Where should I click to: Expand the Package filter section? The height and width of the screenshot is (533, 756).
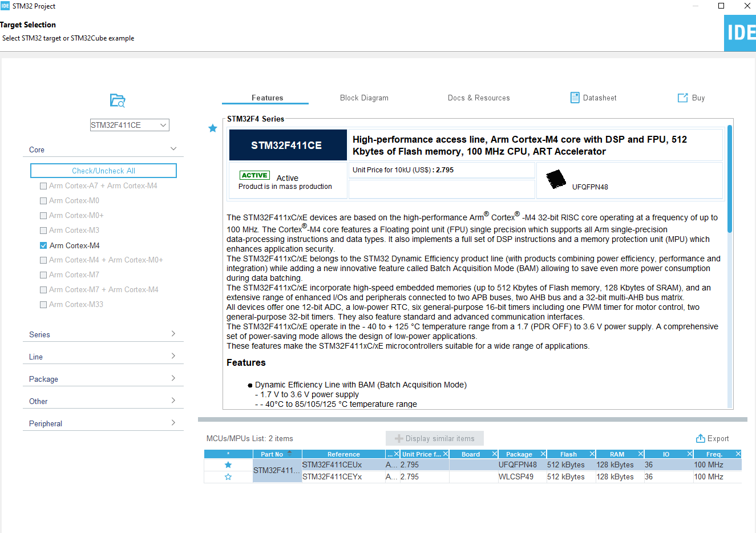(173, 378)
